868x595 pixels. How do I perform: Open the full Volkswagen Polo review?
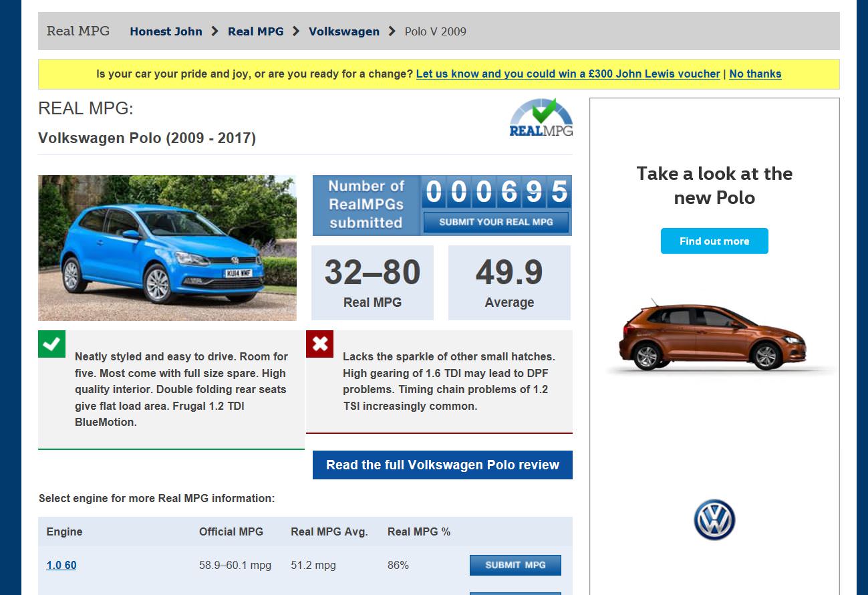pos(442,465)
